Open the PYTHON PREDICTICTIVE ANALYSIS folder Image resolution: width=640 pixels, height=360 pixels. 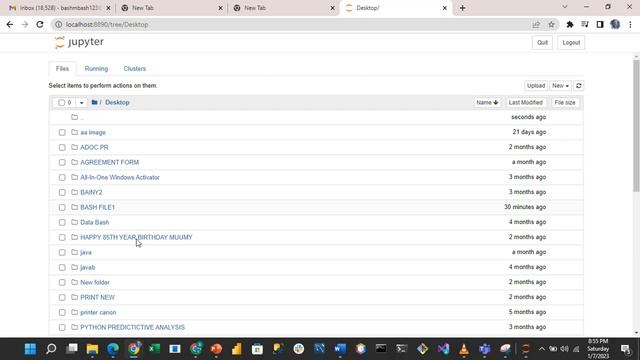point(132,327)
